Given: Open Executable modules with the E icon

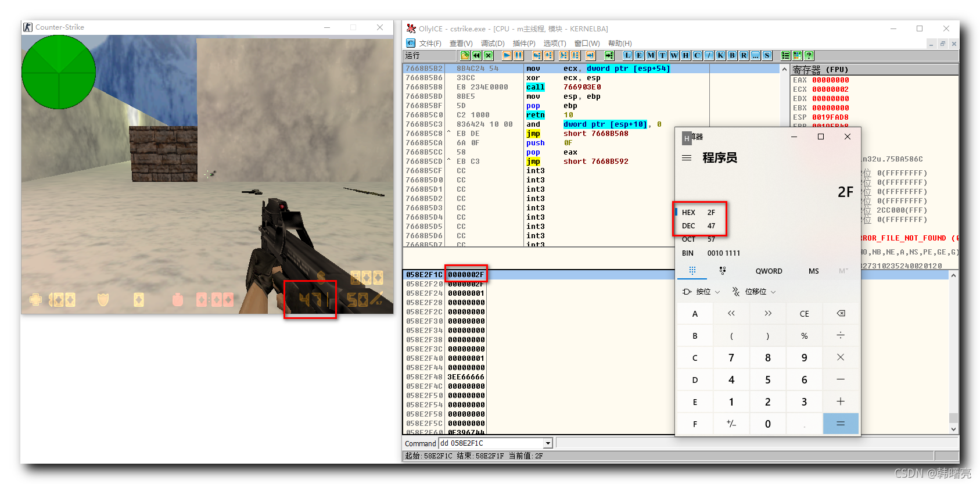Looking at the screenshot, I should coord(639,55).
